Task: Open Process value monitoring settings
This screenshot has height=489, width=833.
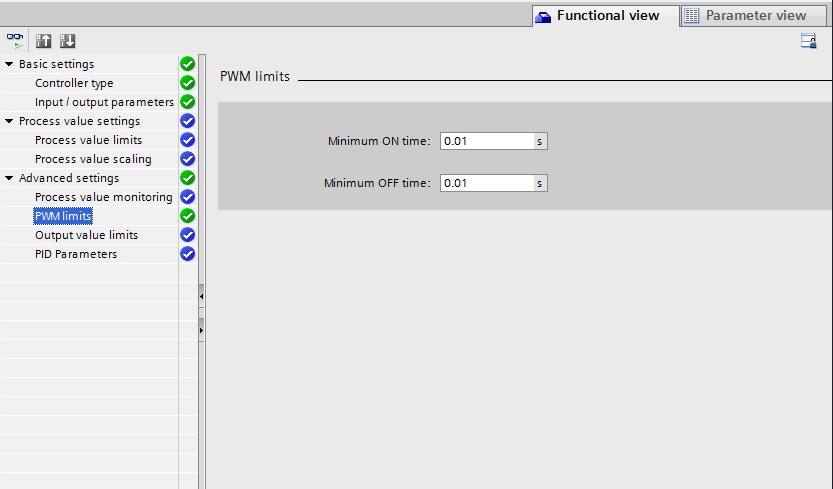Action: [104, 197]
